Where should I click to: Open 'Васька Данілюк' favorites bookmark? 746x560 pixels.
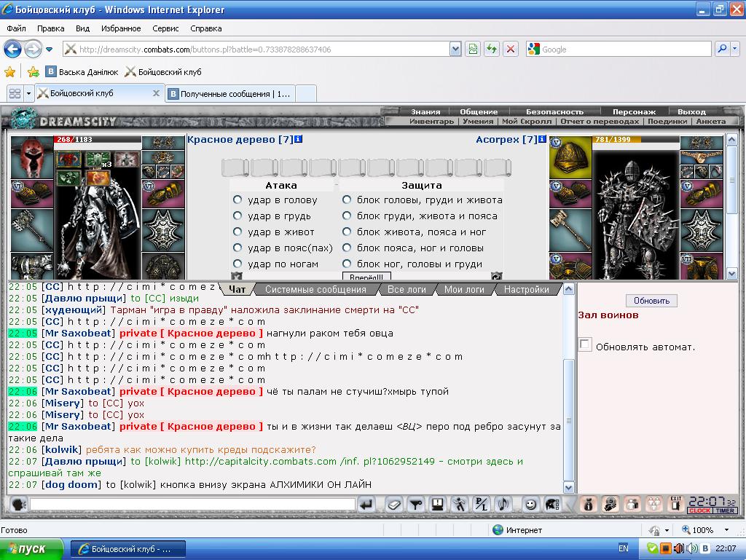pos(82,72)
